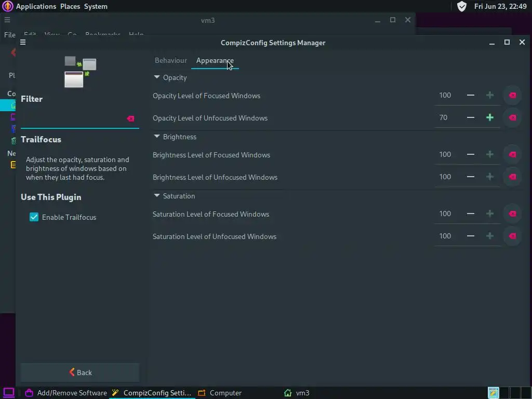This screenshot has height=399, width=532.
Task: Collapse the Brightness section
Action: coord(157,137)
